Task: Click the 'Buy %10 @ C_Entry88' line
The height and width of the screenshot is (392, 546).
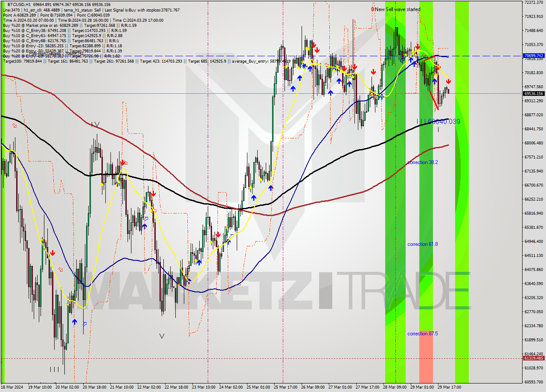Action: pos(61,40)
